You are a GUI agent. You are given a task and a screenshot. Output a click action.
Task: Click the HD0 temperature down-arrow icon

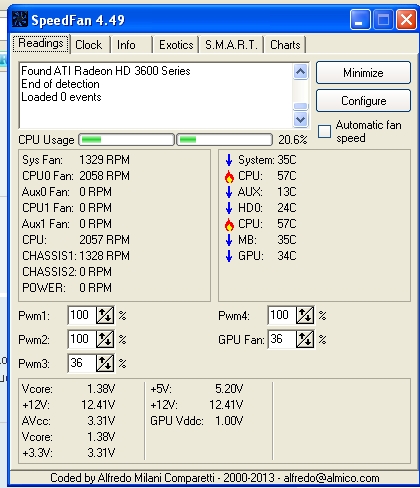pos(229,208)
